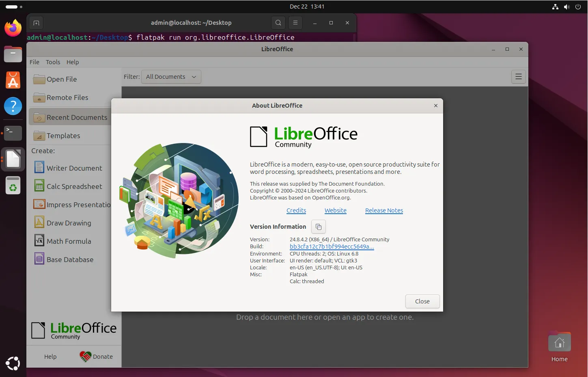The width and height of the screenshot is (588, 377).
Task: Open the Release Notes link
Action: click(x=384, y=210)
